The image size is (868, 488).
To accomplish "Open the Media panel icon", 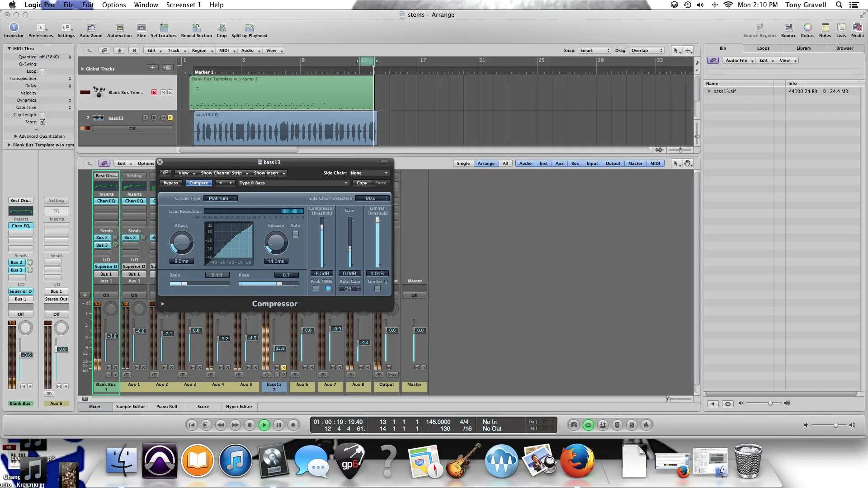I will tap(857, 30).
